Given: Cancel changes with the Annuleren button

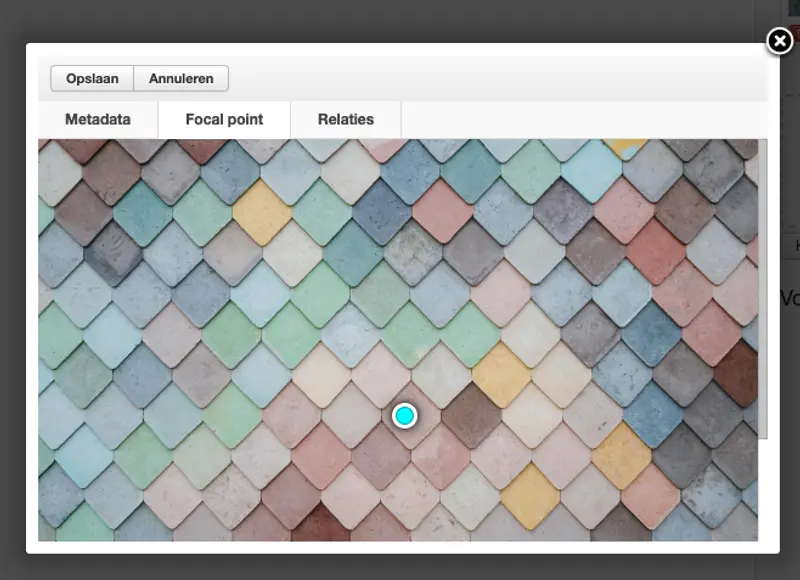Looking at the screenshot, I should tap(181, 79).
